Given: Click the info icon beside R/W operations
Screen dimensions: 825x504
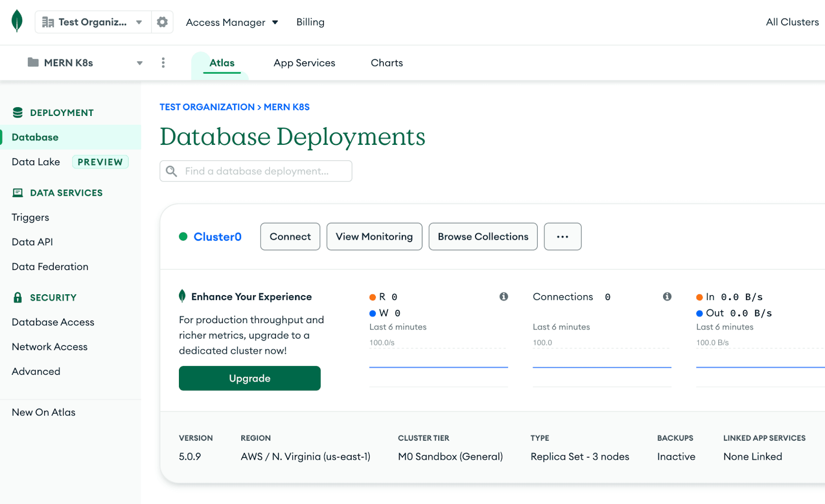Looking at the screenshot, I should (504, 297).
